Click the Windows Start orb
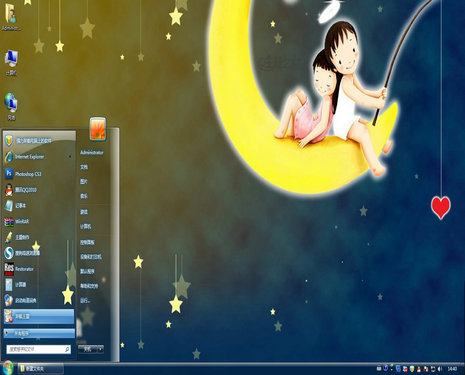This screenshot has width=465, height=375. tap(7, 368)
